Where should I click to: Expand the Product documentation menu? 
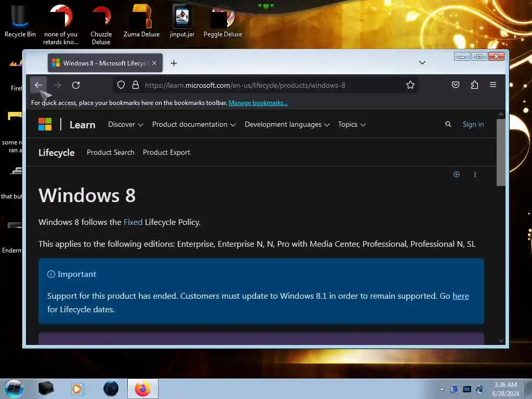pos(194,125)
